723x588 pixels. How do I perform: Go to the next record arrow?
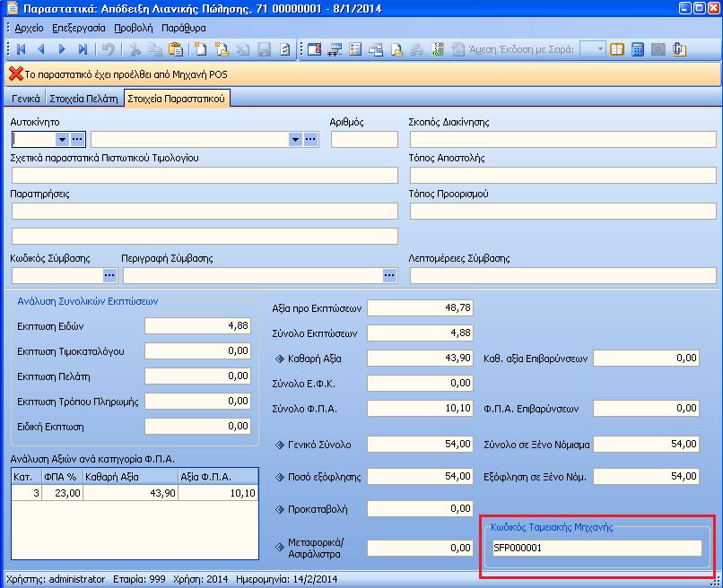coord(62,48)
